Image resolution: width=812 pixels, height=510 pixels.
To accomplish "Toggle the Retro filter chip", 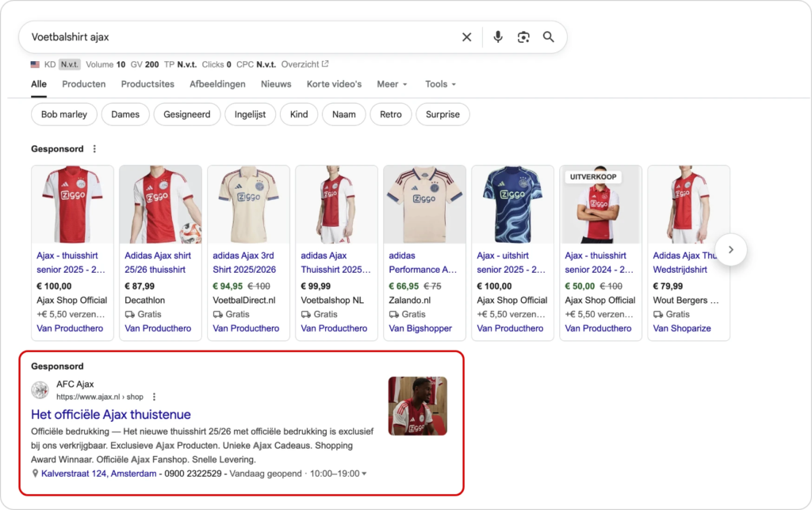I will point(389,114).
